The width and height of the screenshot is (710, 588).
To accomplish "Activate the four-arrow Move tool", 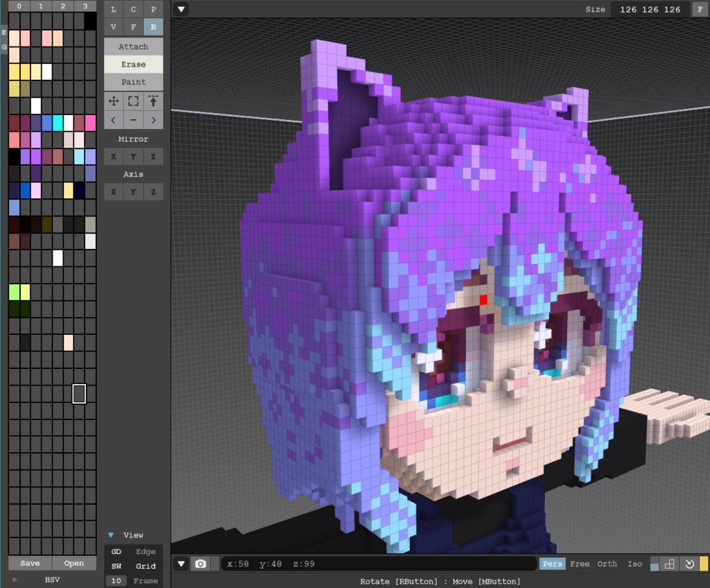I will click(113, 101).
